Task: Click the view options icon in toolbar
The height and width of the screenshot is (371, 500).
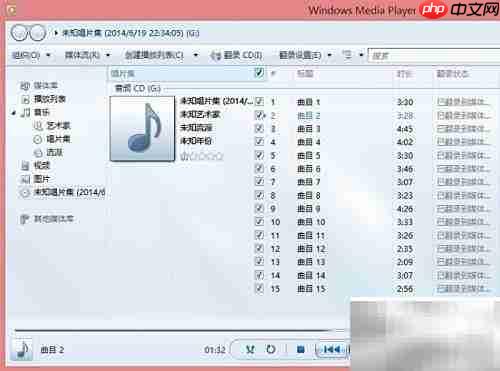Action: (x=348, y=55)
